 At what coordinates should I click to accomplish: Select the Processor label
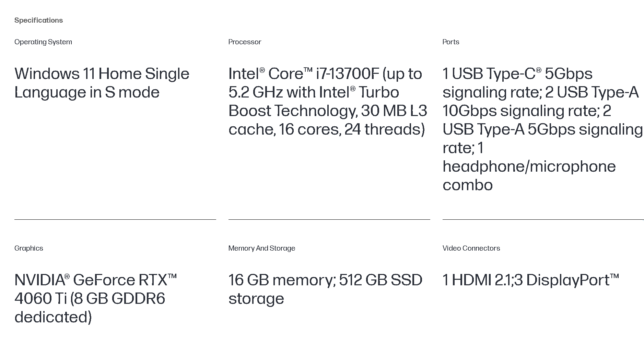point(245,42)
